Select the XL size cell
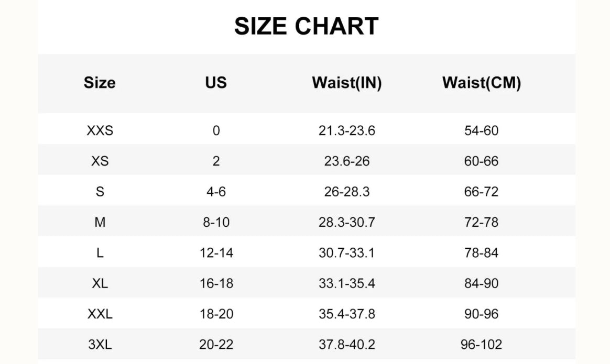The width and height of the screenshot is (610, 364). coord(100,283)
